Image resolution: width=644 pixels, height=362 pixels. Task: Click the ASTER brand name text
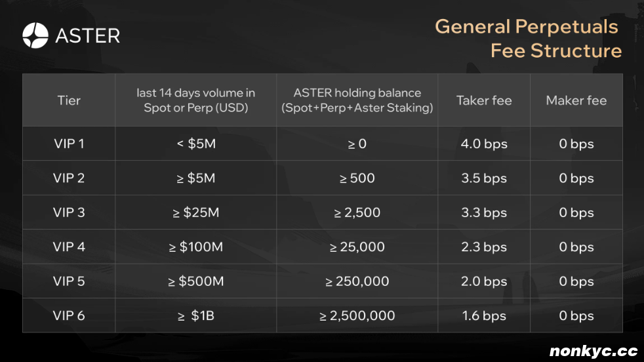[x=88, y=36]
